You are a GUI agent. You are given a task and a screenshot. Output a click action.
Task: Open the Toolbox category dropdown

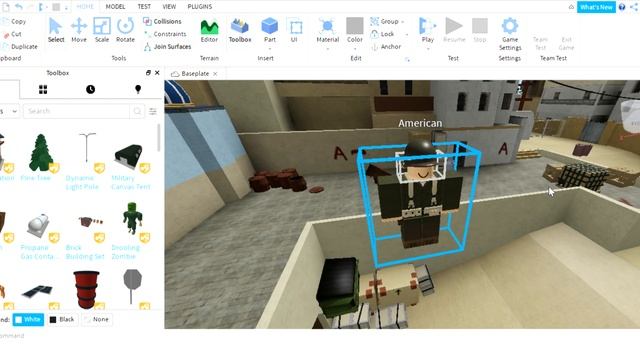pos(10,111)
